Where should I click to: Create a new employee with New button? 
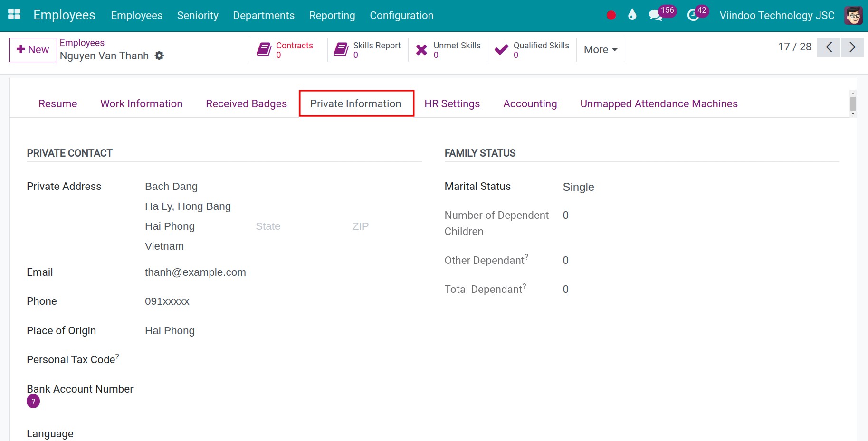[33, 50]
